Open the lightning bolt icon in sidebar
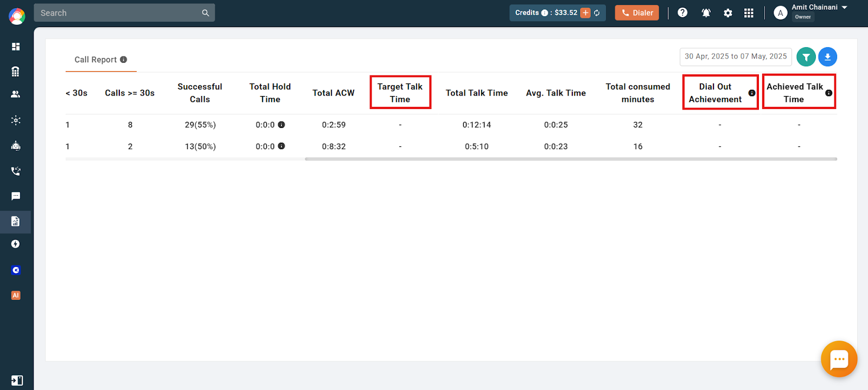This screenshot has height=390, width=868. (x=16, y=244)
